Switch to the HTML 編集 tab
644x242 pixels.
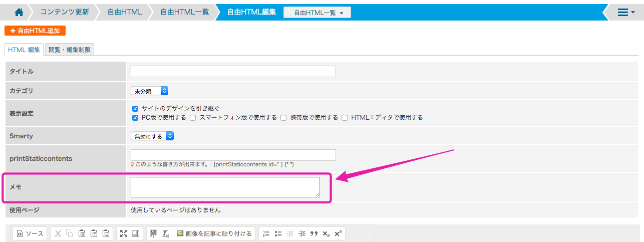(x=24, y=50)
